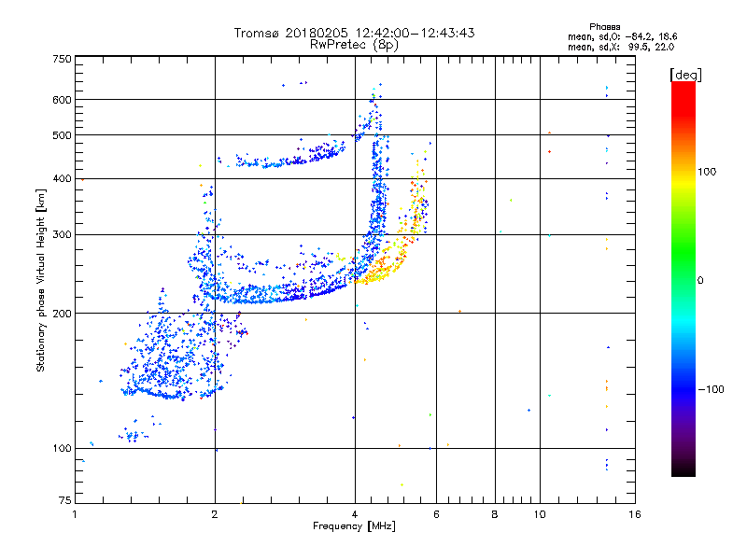Click the '[deg]' colorbar unit label
Image resolution: width=747 pixels, height=560 pixels.
pos(685,75)
